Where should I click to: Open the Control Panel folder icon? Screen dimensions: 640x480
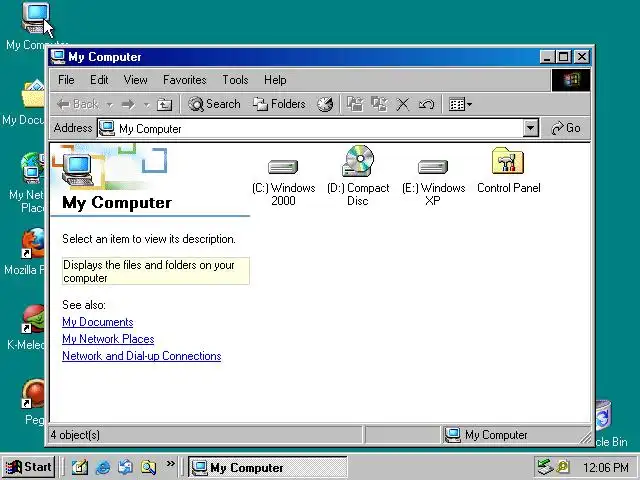[508, 161]
